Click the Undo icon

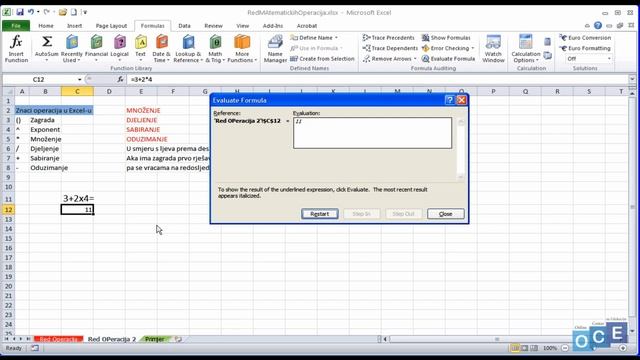[31, 12]
